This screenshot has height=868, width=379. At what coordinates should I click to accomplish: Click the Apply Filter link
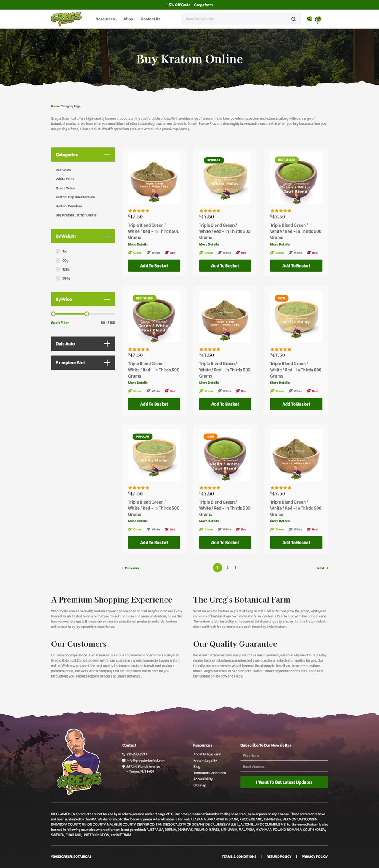point(60,323)
